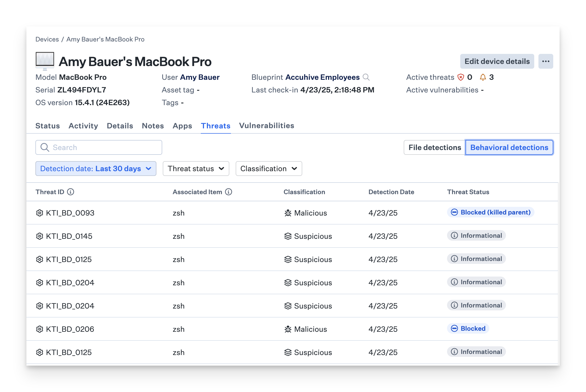This screenshot has width=586, height=392.
Task: Click the Blueprint magnifier icon
Action: tap(366, 77)
